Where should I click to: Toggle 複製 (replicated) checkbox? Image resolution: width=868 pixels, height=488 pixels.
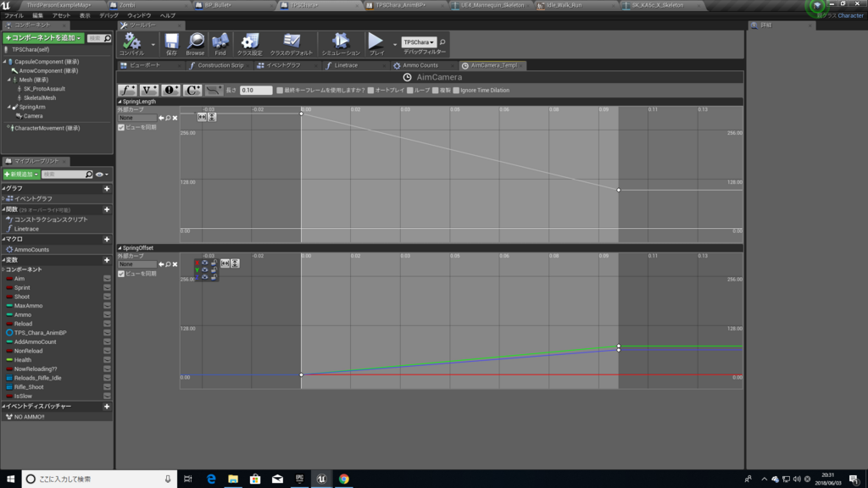coord(435,90)
